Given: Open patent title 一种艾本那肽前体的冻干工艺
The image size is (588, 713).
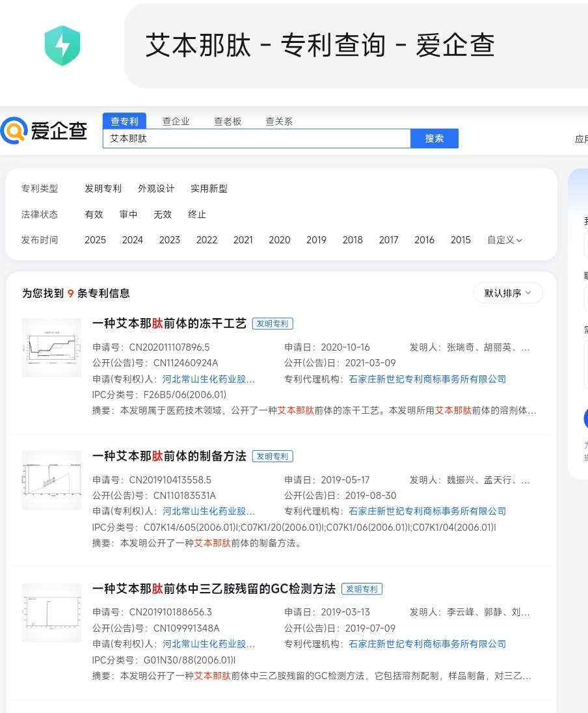Looking at the screenshot, I should click(x=169, y=323).
